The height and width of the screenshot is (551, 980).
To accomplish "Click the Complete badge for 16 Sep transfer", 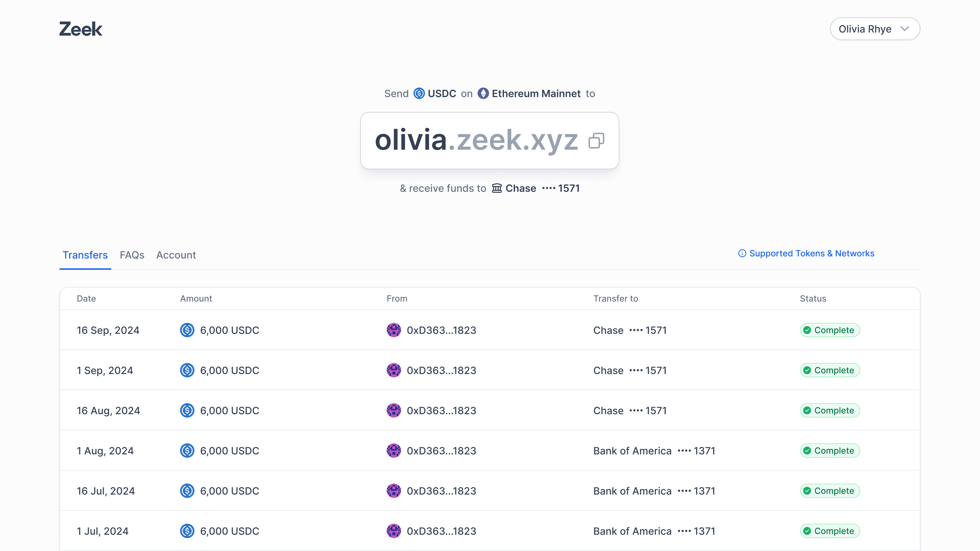I will pos(830,330).
